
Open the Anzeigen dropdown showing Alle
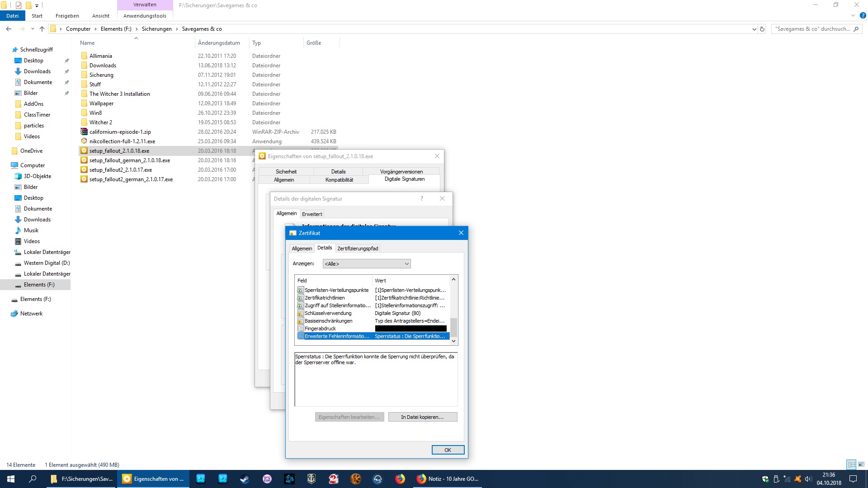pos(367,264)
